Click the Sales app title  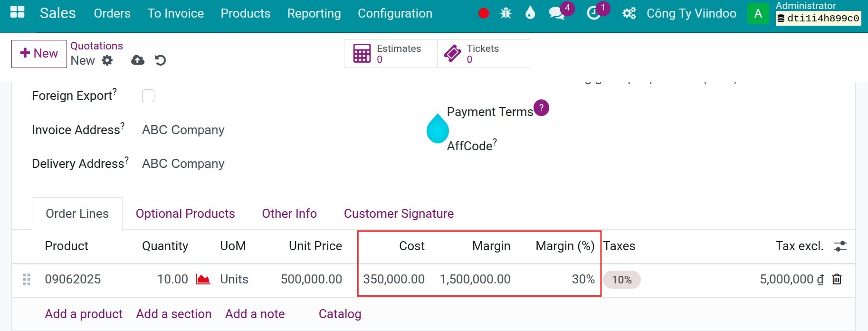pos(58,13)
